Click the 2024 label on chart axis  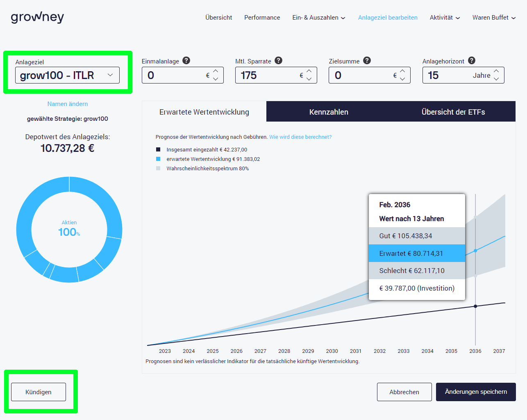click(x=189, y=351)
